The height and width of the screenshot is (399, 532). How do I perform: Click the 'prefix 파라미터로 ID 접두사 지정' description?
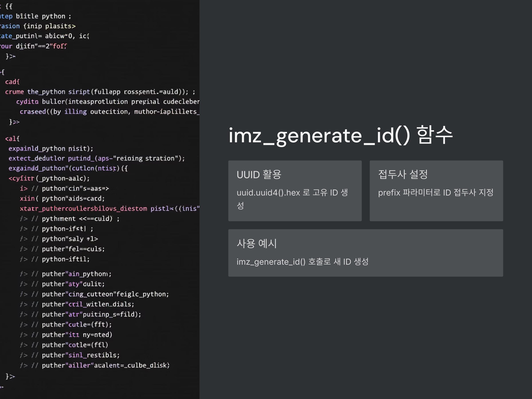(436, 193)
